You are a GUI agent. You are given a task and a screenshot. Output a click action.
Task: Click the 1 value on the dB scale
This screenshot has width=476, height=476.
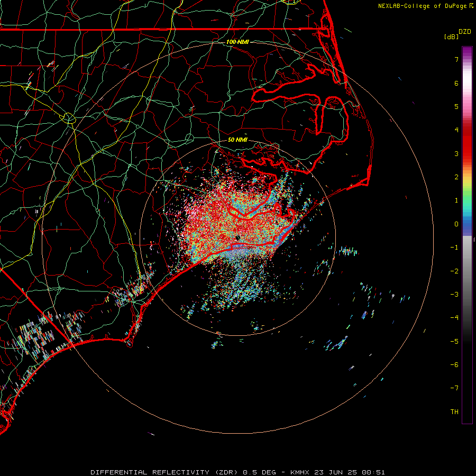[x=456, y=200]
